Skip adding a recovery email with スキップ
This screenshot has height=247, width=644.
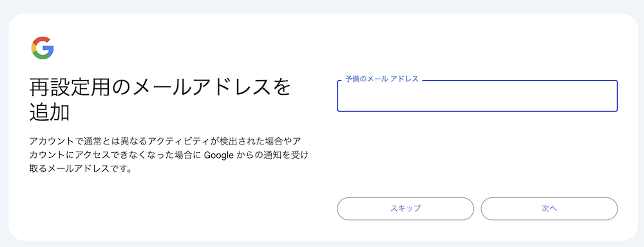click(405, 208)
